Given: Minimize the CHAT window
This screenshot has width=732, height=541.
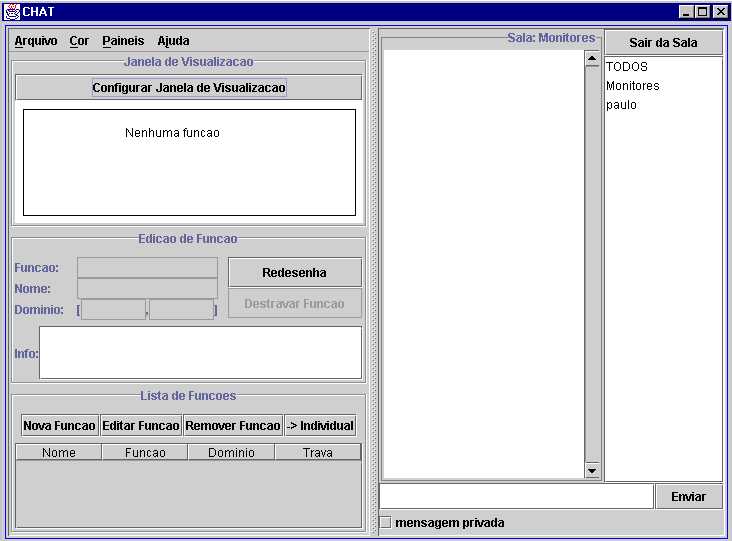Looking at the screenshot, I should [x=686, y=12].
